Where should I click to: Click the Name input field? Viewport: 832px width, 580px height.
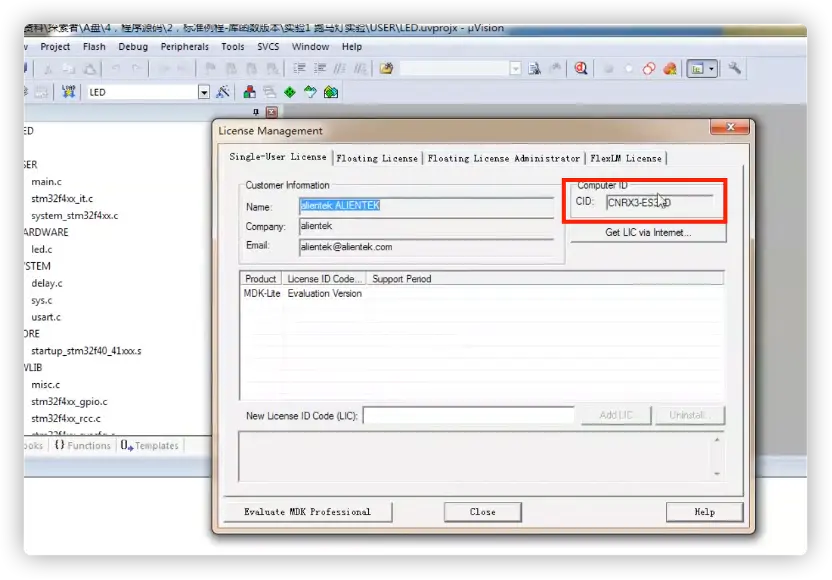tap(426, 206)
